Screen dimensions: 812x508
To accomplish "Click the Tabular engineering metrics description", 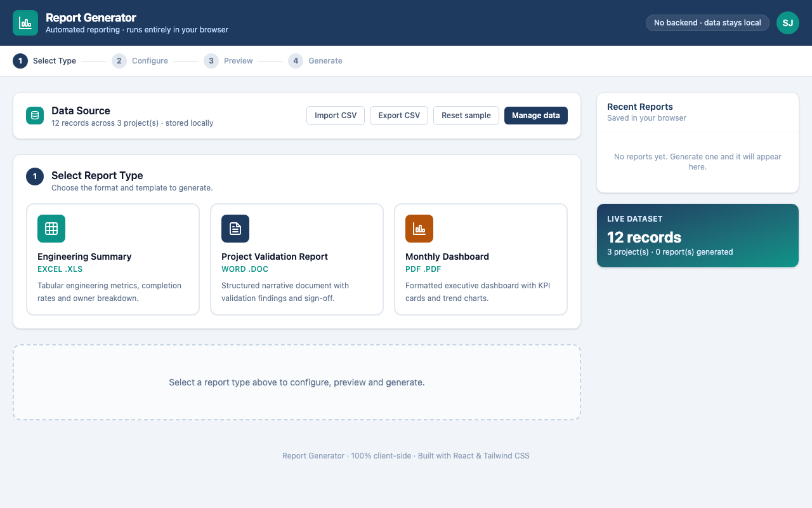I will click(109, 292).
